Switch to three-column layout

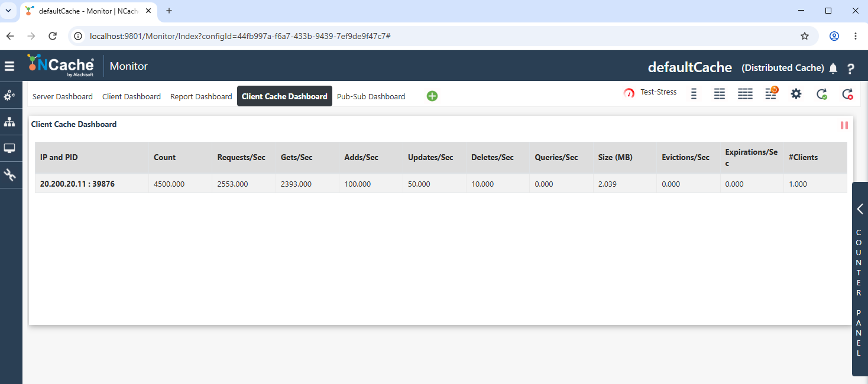(745, 93)
